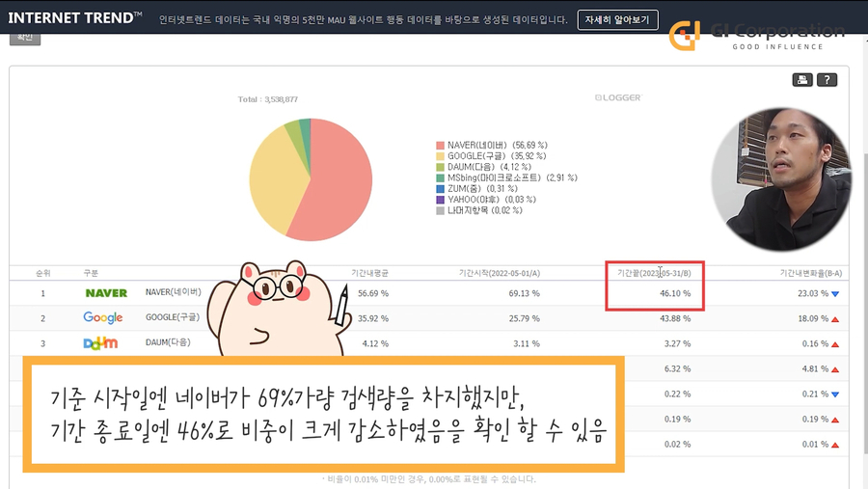The image size is (868, 489).
Task: Click the red up arrow beside 0.16 %
Action: tap(835, 344)
